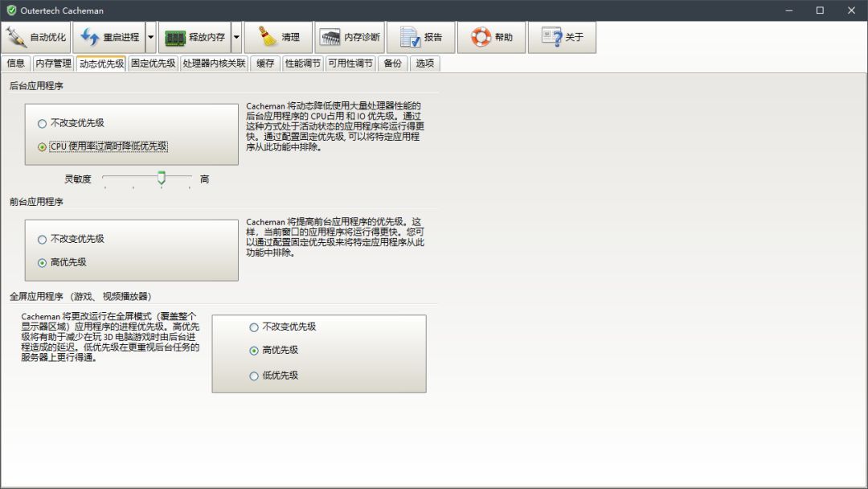Click the 自动优化 button label
This screenshot has height=489, width=868.
coord(47,37)
